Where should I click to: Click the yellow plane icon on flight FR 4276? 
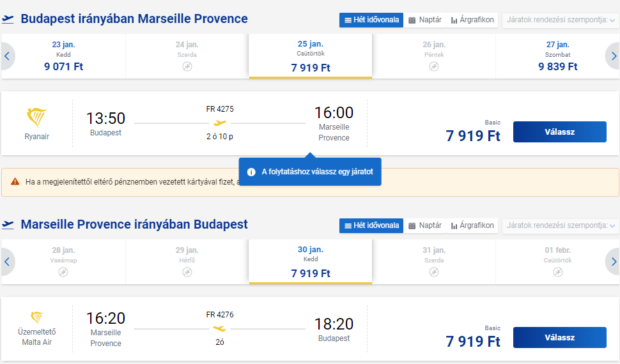click(219, 328)
